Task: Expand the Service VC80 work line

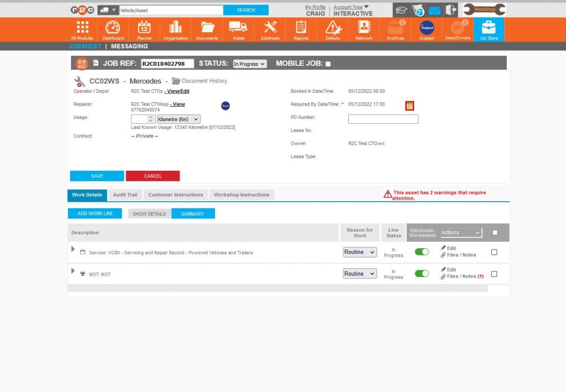Action: click(72, 249)
